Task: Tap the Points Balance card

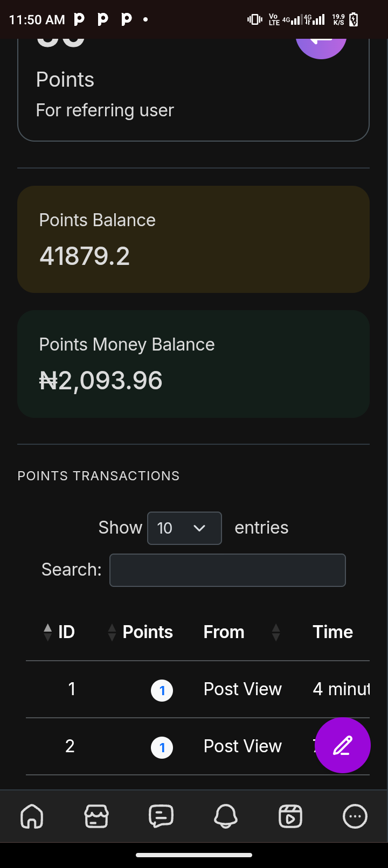Action: point(193,240)
